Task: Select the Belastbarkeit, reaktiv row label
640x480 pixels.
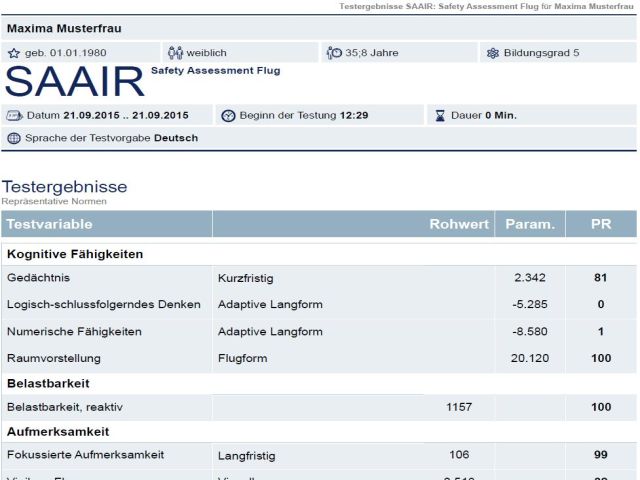Action: 65,407
